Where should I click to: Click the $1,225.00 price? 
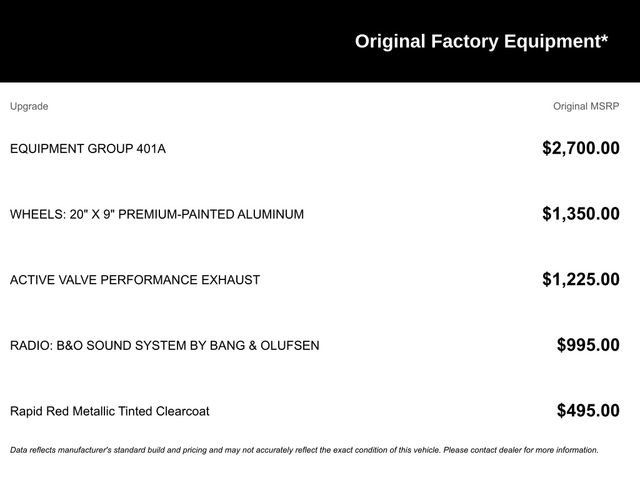click(x=581, y=280)
